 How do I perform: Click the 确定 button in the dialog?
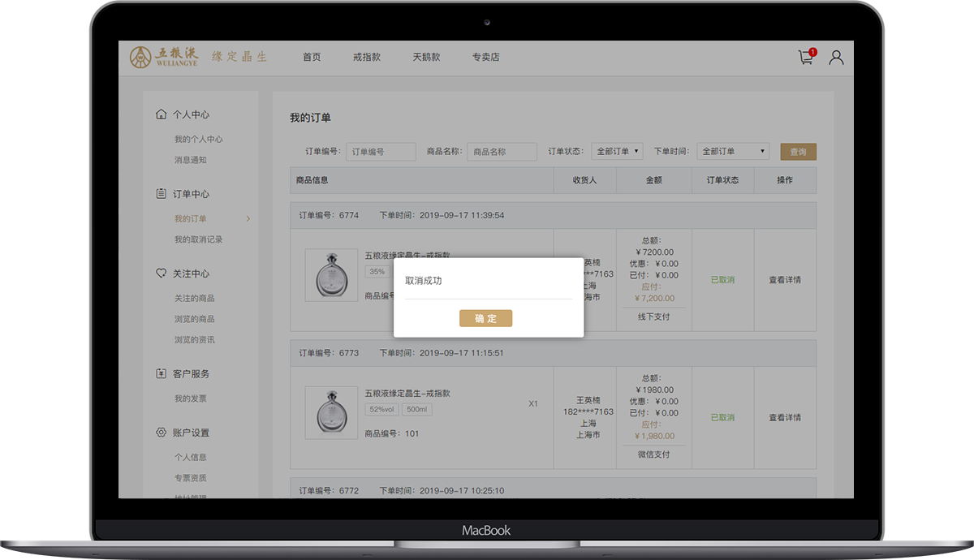[x=485, y=318]
